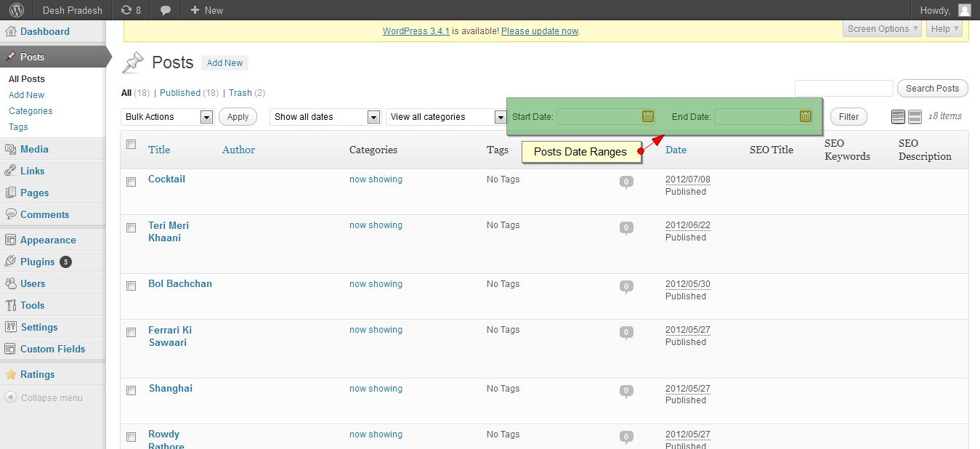Check the Bol Bachchan checkbox
The height and width of the screenshot is (449, 980).
131,287
